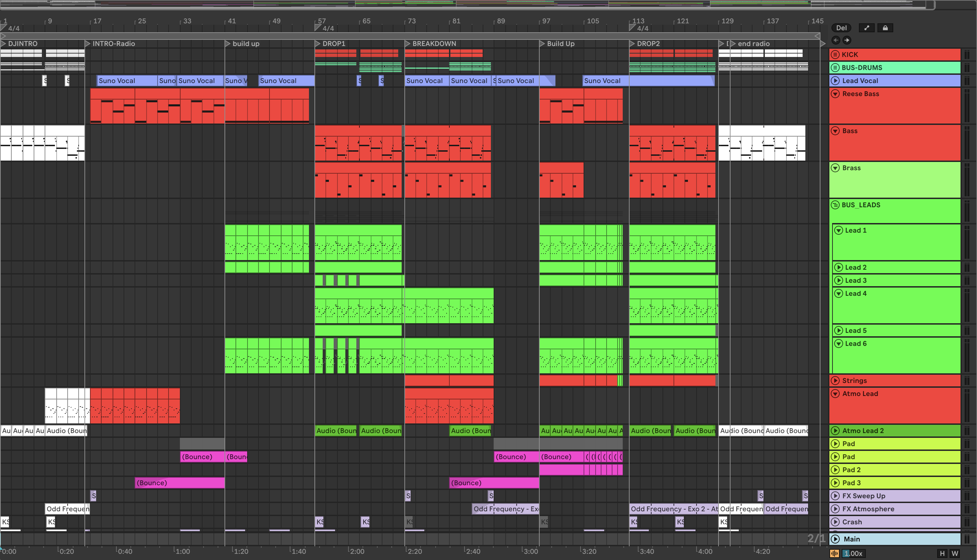Fold the Lead 1 track
The width and height of the screenshot is (977, 560).
[x=838, y=230]
